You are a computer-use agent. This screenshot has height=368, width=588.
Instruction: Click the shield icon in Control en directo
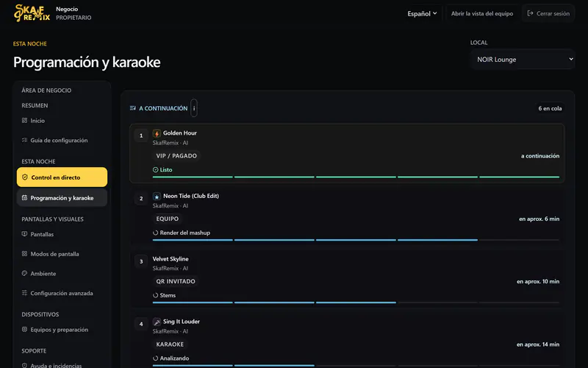pos(25,177)
